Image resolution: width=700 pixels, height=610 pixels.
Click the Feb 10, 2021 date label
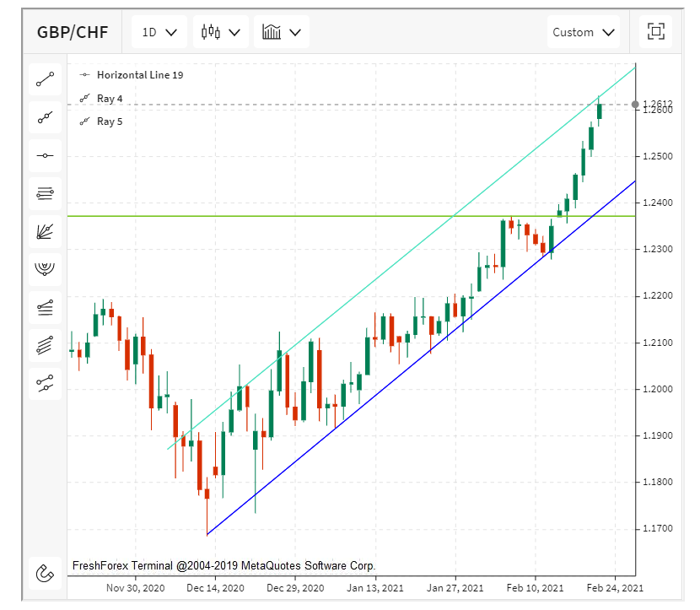[x=535, y=588]
